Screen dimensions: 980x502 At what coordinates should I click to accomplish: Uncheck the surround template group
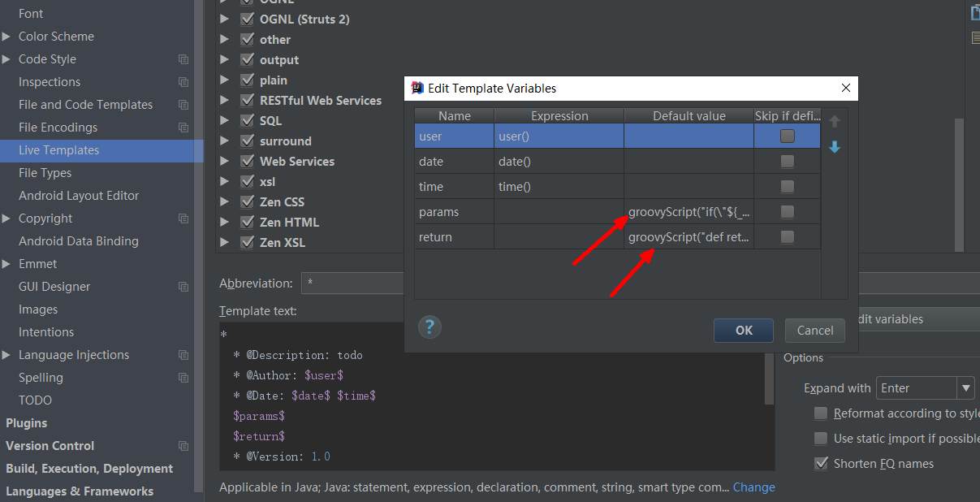[248, 141]
